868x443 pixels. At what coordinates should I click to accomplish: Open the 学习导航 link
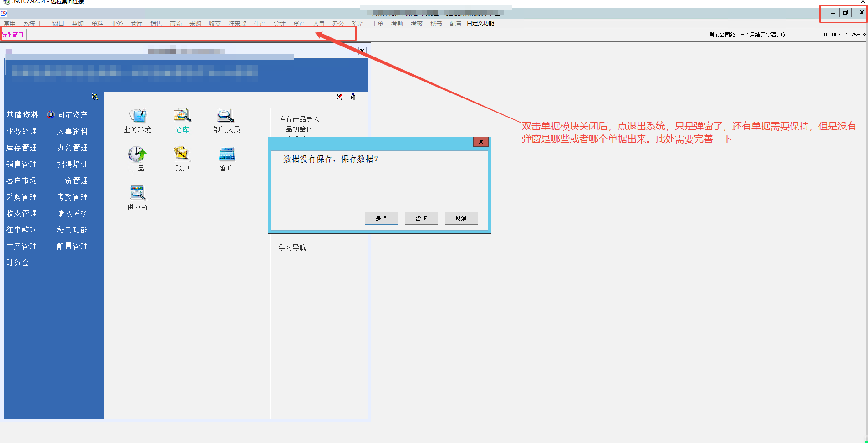(x=292, y=247)
